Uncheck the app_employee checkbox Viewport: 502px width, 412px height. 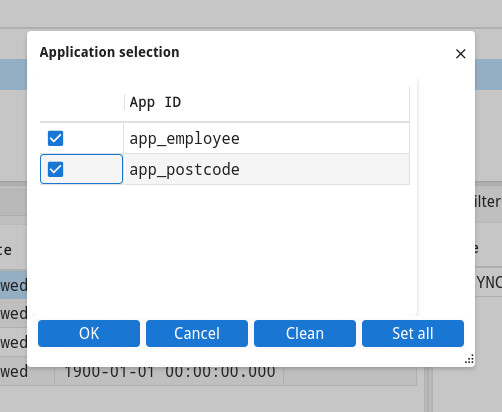(55, 138)
